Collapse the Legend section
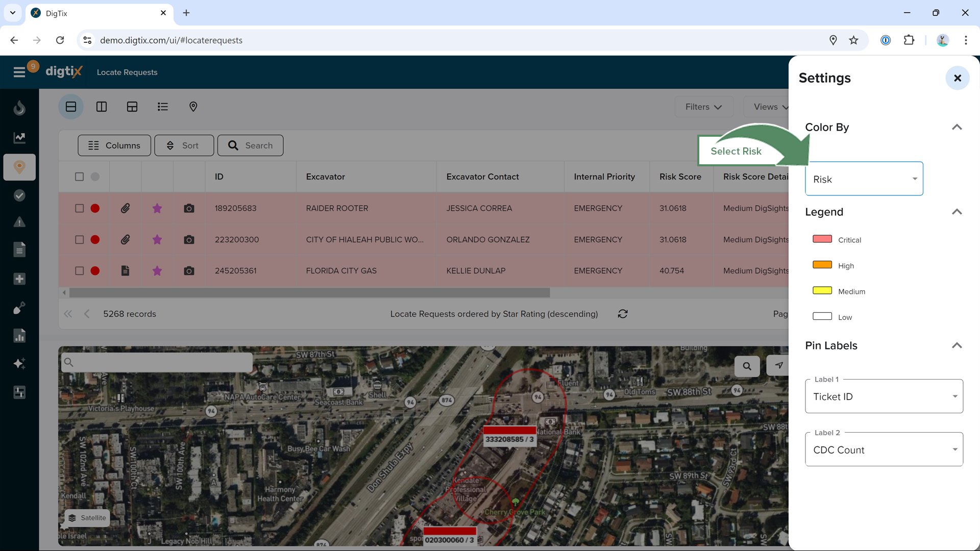The height and width of the screenshot is (551, 980). [957, 212]
